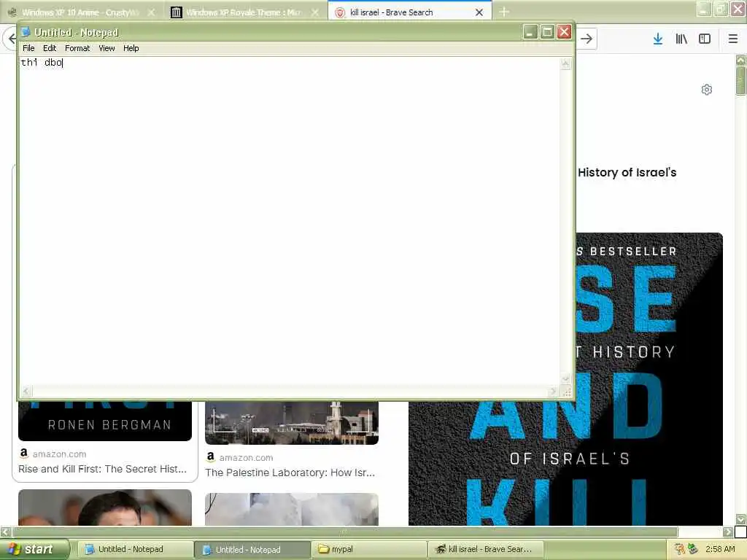
Task: Click the smoke cloud image thumbnail
Action: point(292,510)
